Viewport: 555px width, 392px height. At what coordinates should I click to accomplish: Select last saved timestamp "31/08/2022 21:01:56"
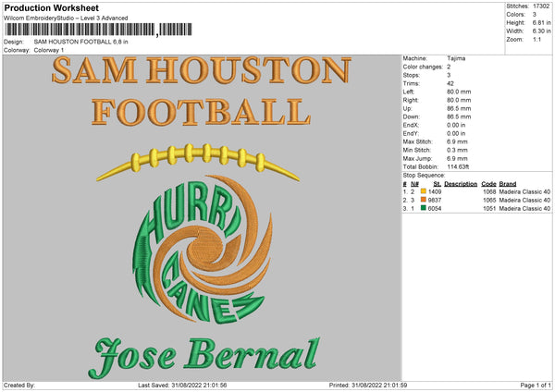199,385
